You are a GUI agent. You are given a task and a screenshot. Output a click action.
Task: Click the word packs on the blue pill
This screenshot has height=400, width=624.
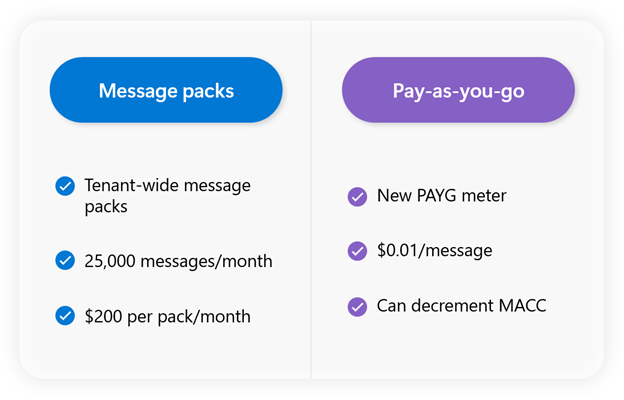[208, 91]
